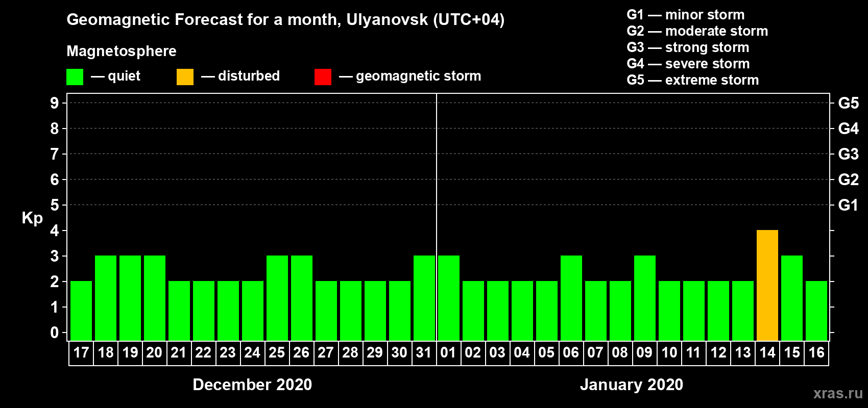Click the green quiet legend swatch
Screen dimensions: 868x408
pos(75,77)
